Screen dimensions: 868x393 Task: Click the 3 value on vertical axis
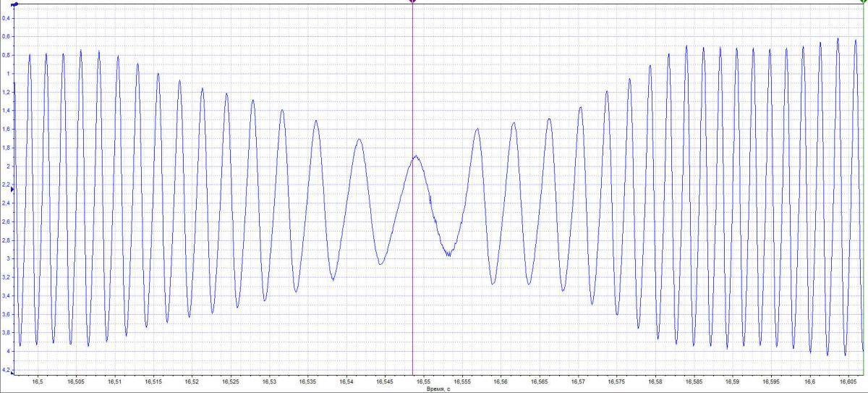coord(9,258)
